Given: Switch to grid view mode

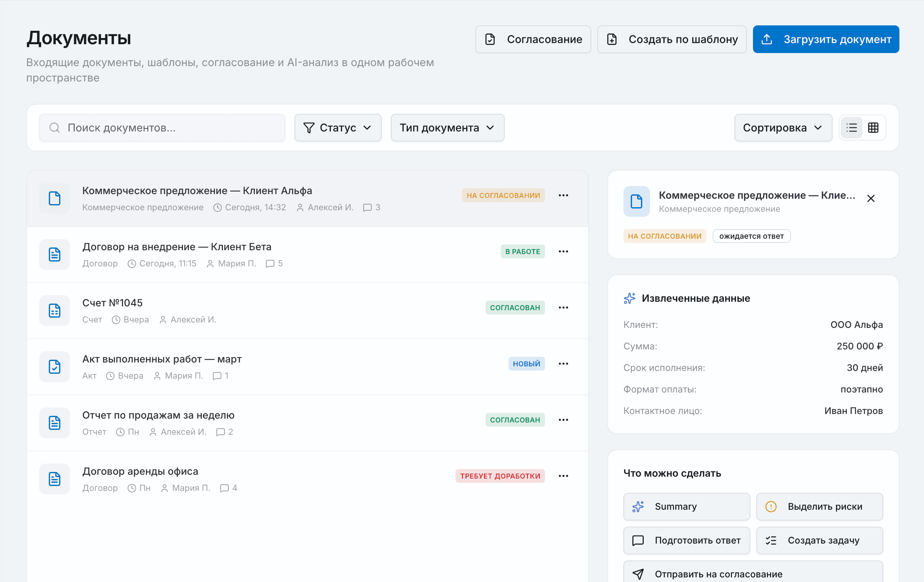Looking at the screenshot, I should (x=873, y=127).
